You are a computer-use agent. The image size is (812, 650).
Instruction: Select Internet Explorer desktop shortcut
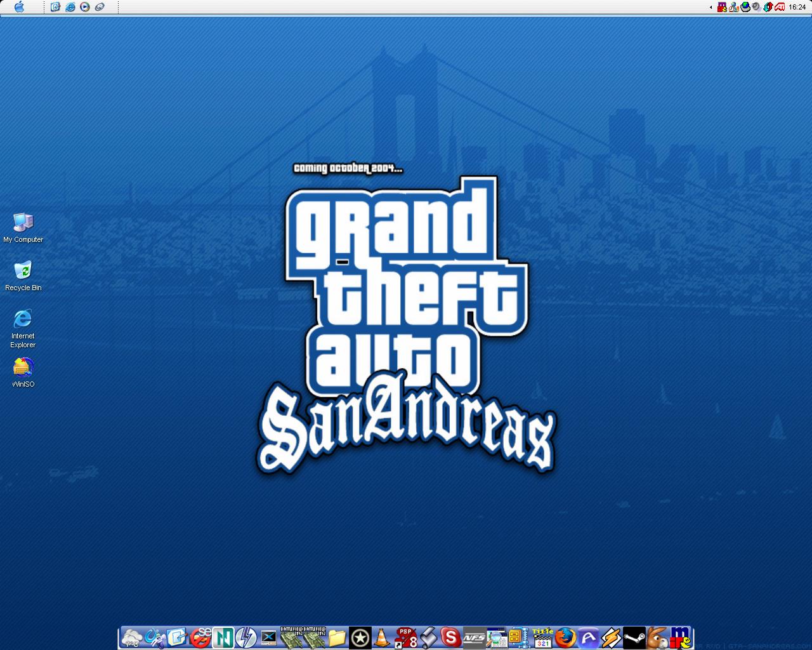[23, 329]
